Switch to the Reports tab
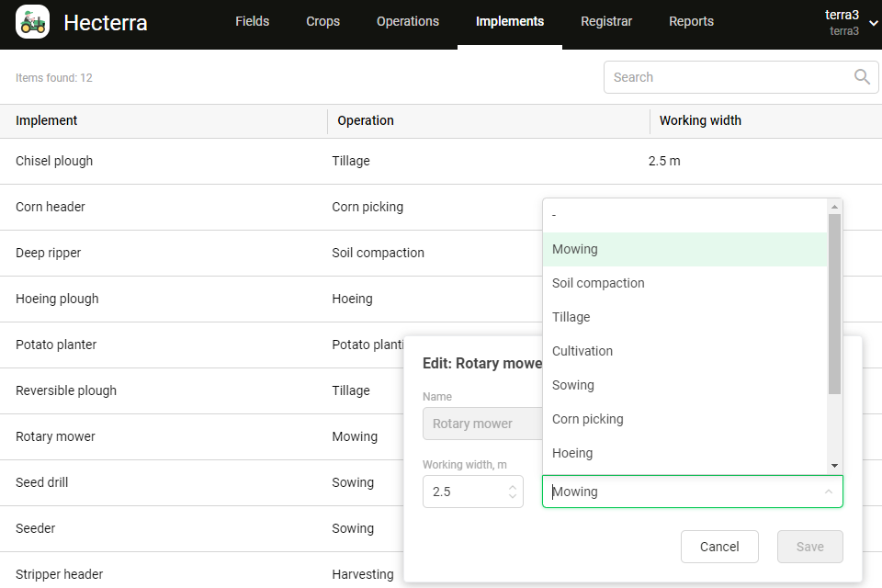 click(691, 22)
